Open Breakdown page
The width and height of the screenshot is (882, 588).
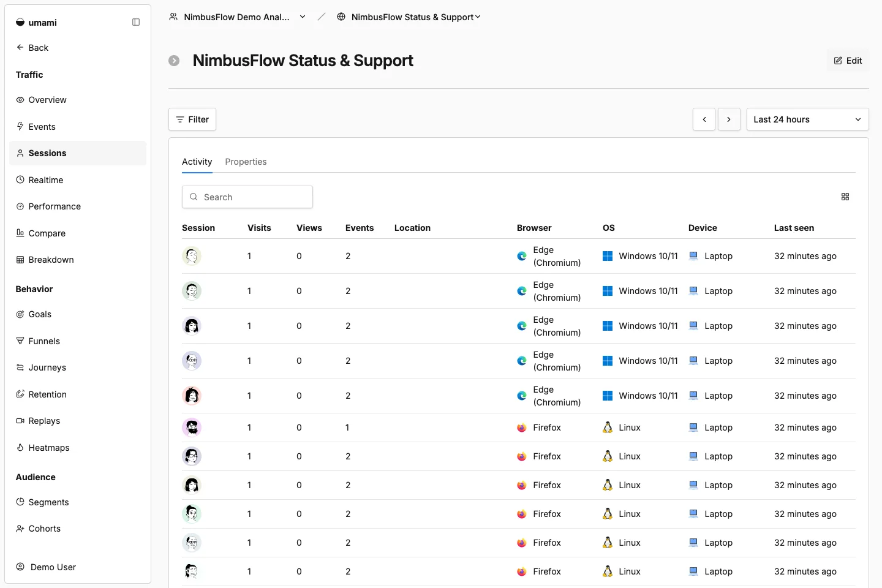click(78, 260)
